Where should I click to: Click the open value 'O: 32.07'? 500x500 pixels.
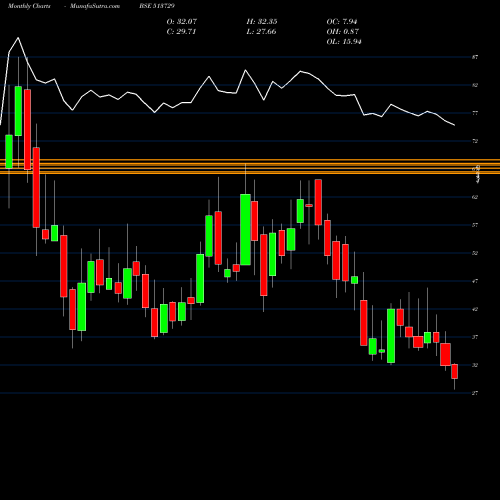pyautogui.click(x=182, y=22)
